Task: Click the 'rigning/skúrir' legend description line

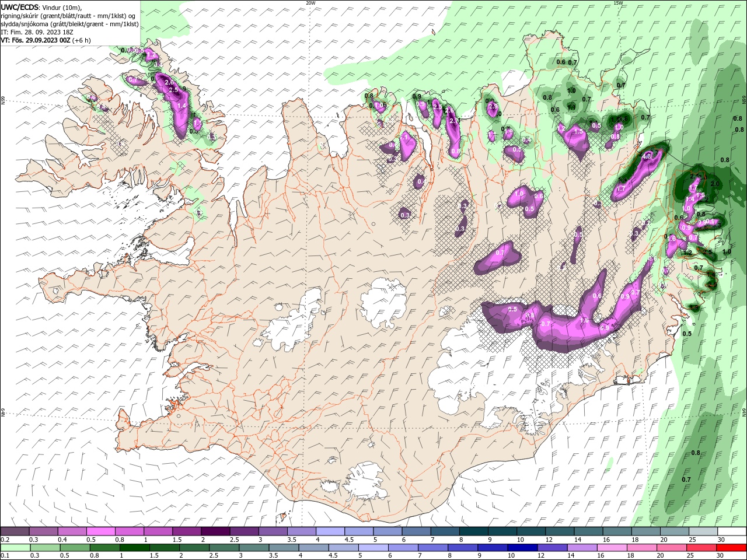Action: (69, 16)
